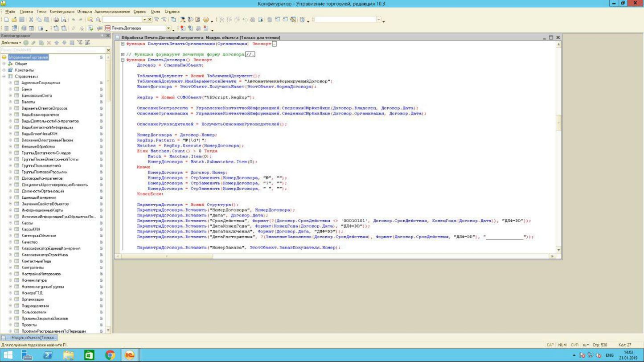644x362 pixels.
Task: Click the pencil edit icon in Configuration panel
Action: pyautogui.click(x=33, y=42)
